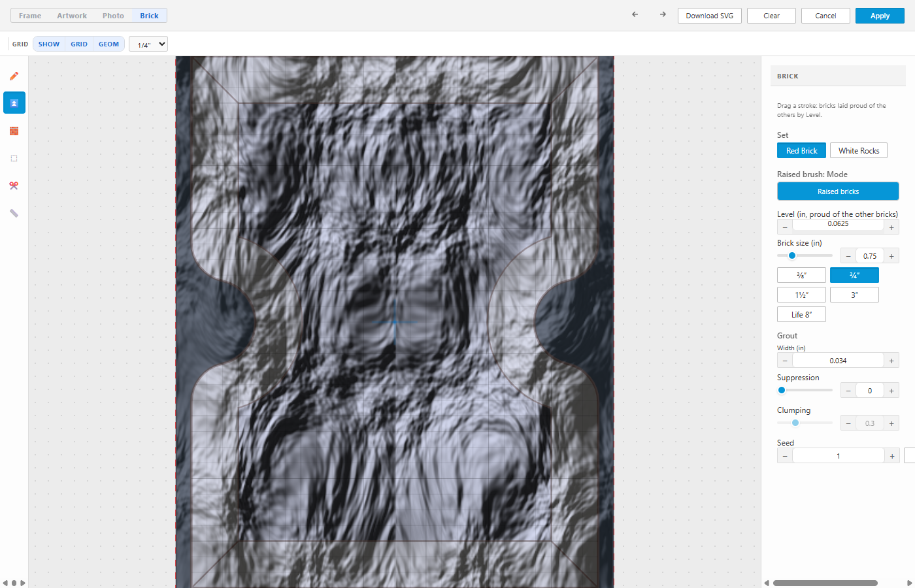Select the brick wall tool
915x588 pixels.
pos(14,131)
